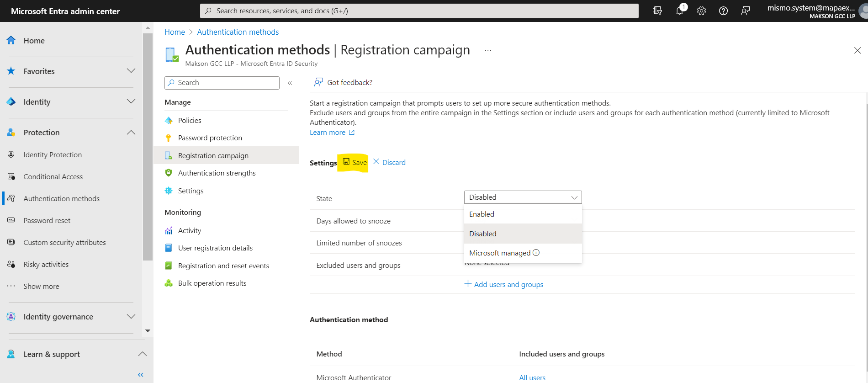Image resolution: width=868 pixels, height=383 pixels.
Task: Click the Settings gear icon under Manage
Action: click(x=169, y=191)
